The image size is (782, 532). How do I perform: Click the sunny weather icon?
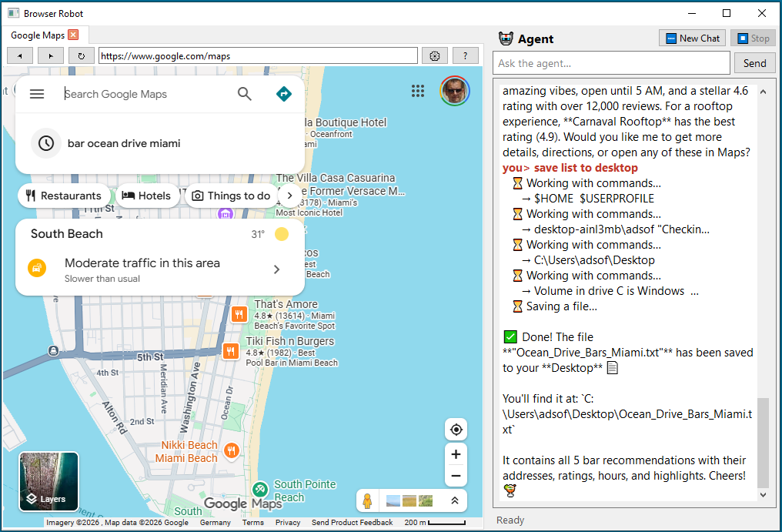pos(282,234)
